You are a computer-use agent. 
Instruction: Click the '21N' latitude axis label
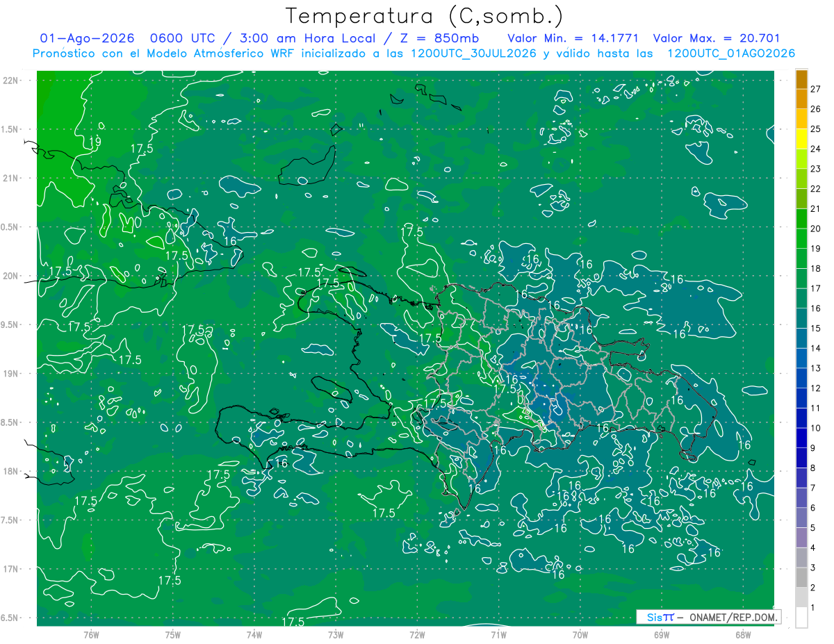10,178
